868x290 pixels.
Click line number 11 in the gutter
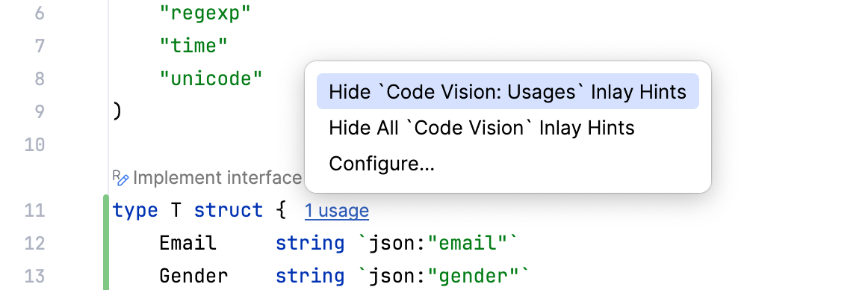34,210
